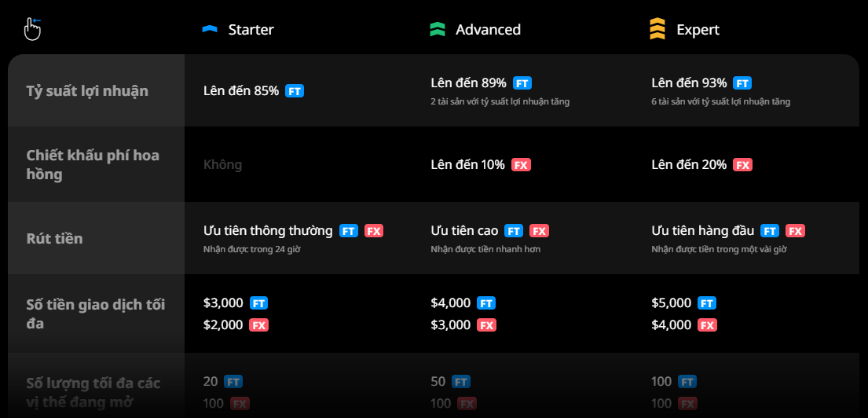868x418 pixels.
Task: Click the Tỷ suất lợi nhuận row label
Action: pos(87,91)
